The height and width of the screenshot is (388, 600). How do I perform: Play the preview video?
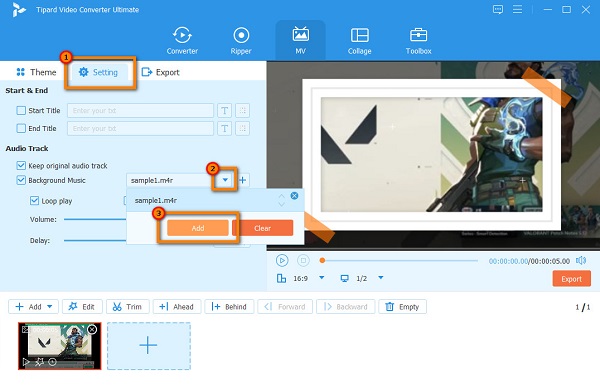pyautogui.click(x=282, y=261)
